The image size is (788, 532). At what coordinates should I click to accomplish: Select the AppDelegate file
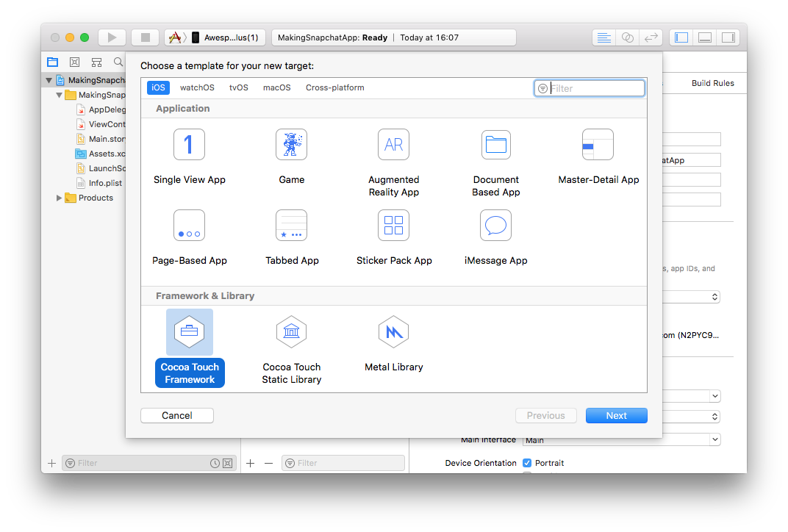coord(101,109)
